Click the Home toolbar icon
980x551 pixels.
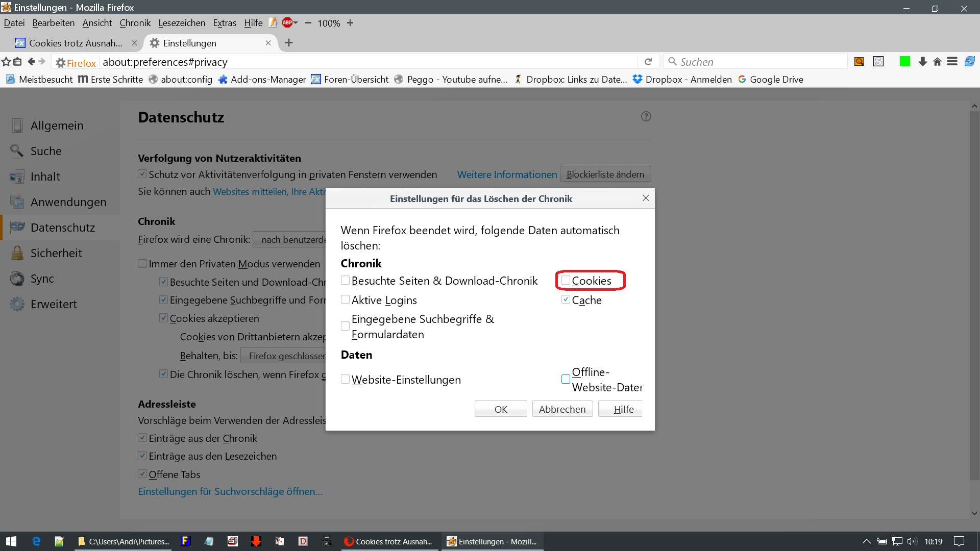point(937,62)
